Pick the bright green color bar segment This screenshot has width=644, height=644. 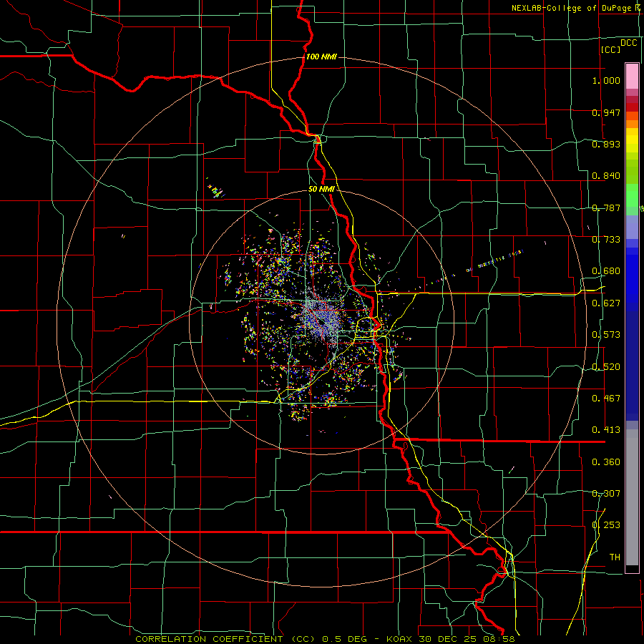click(x=632, y=195)
